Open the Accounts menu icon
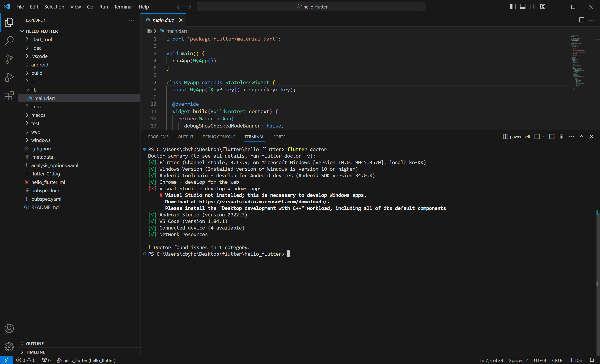The width and height of the screenshot is (600, 364). 9,328
